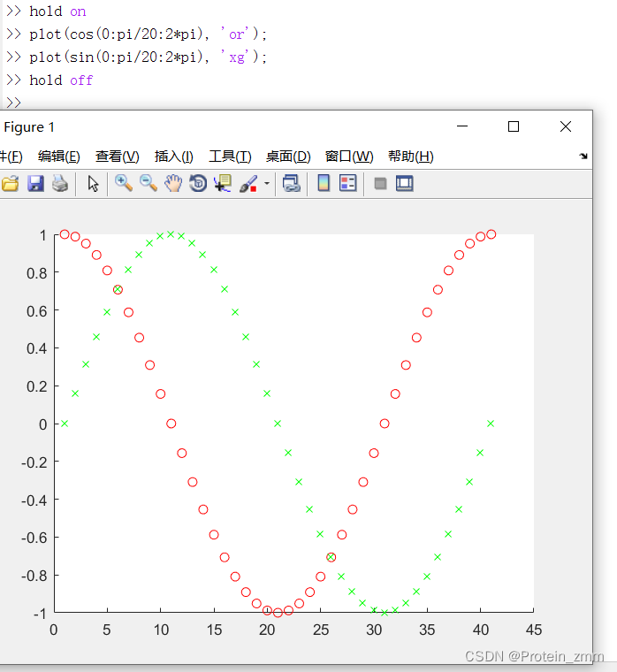Screen dimensions: 617x672
Task: Click y-axis tick label 0.8
Action: [37, 273]
